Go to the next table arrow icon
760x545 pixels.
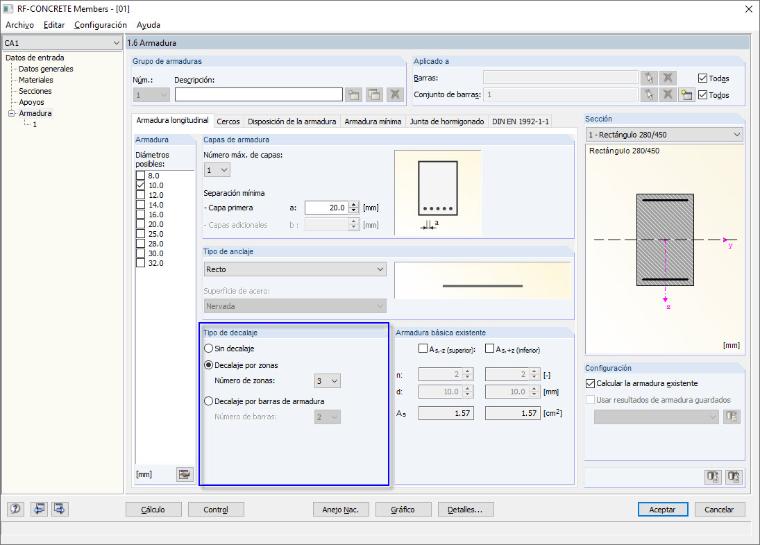60,509
